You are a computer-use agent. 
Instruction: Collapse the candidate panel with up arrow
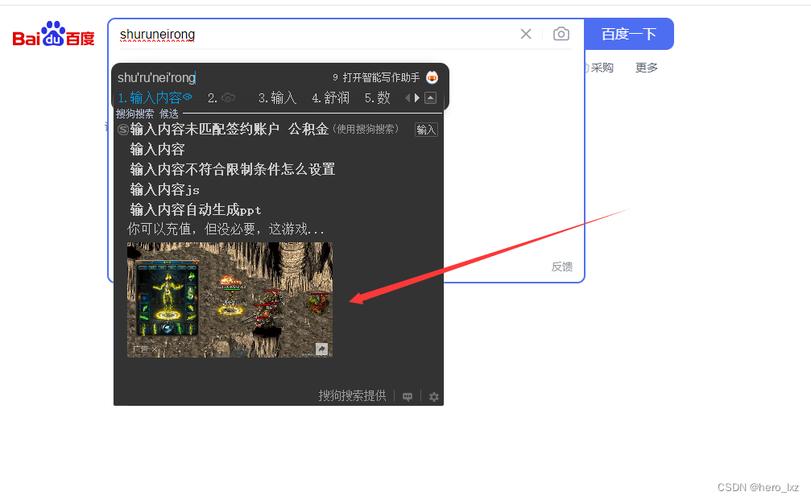click(430, 98)
